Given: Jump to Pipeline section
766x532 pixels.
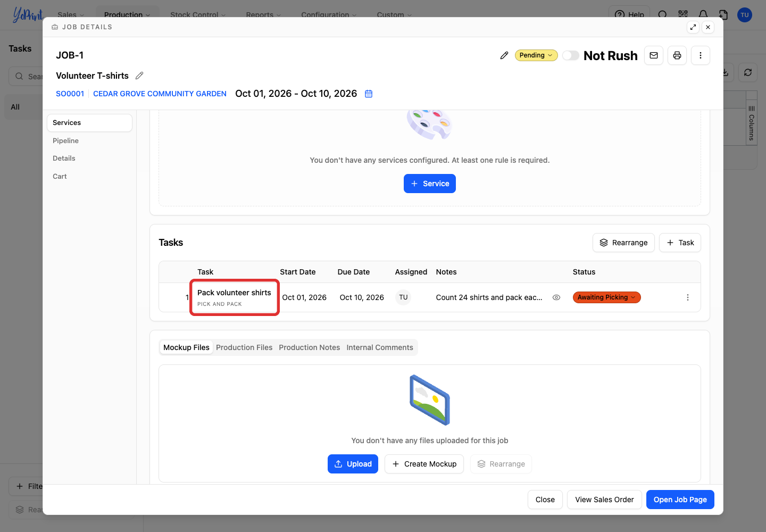Looking at the screenshot, I should 65,140.
